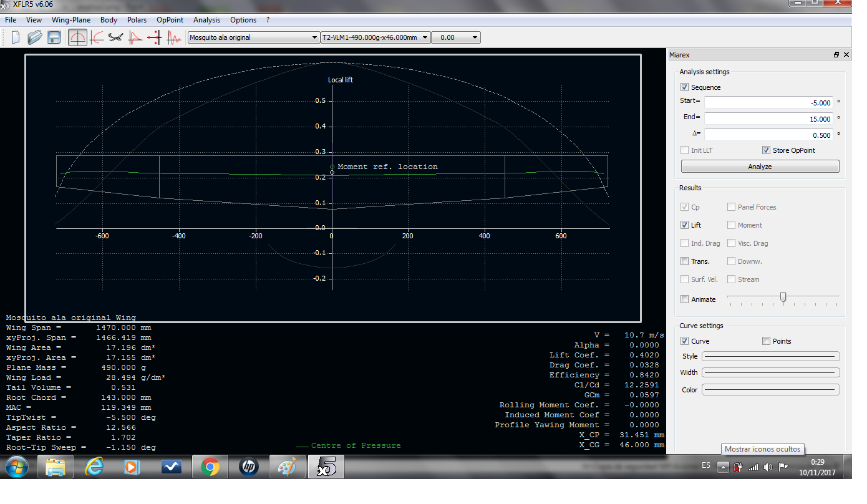Switch to the wing operating point view icon
Screen dimensions: 867x504
tap(77, 37)
